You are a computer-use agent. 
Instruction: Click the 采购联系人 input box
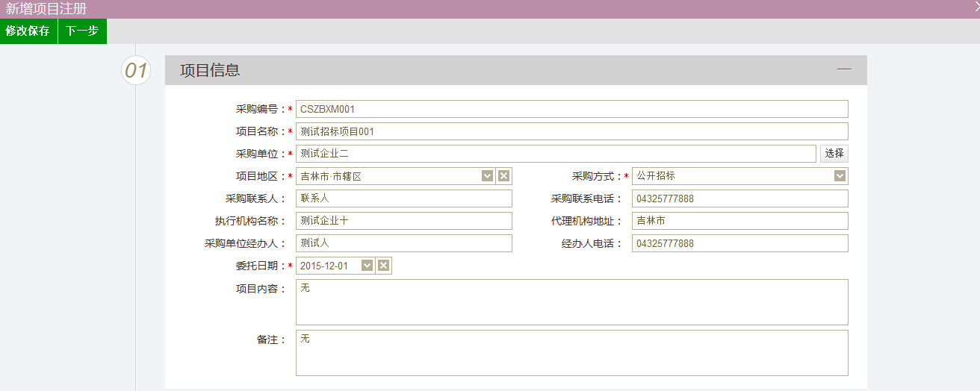tap(403, 198)
